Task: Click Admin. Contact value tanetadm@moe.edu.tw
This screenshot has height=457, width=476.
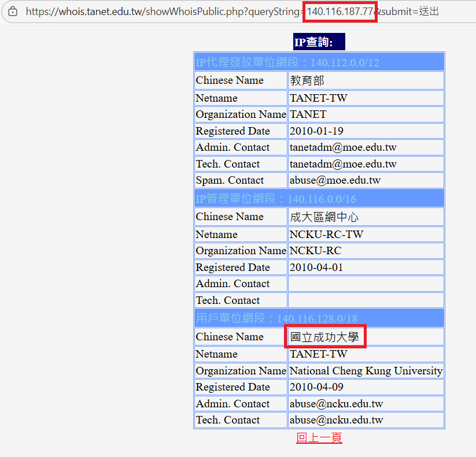Action: coord(366,147)
